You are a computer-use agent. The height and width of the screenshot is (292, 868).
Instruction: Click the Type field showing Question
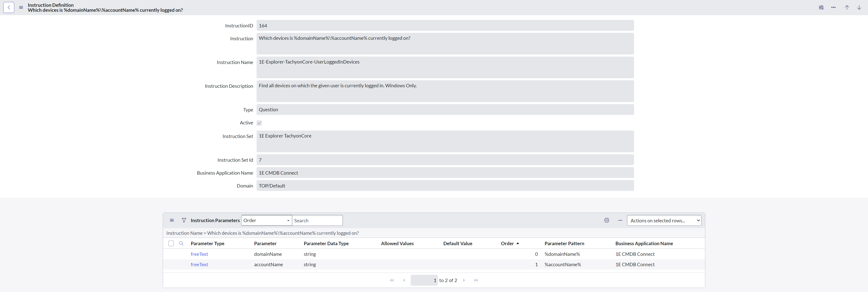click(x=445, y=109)
